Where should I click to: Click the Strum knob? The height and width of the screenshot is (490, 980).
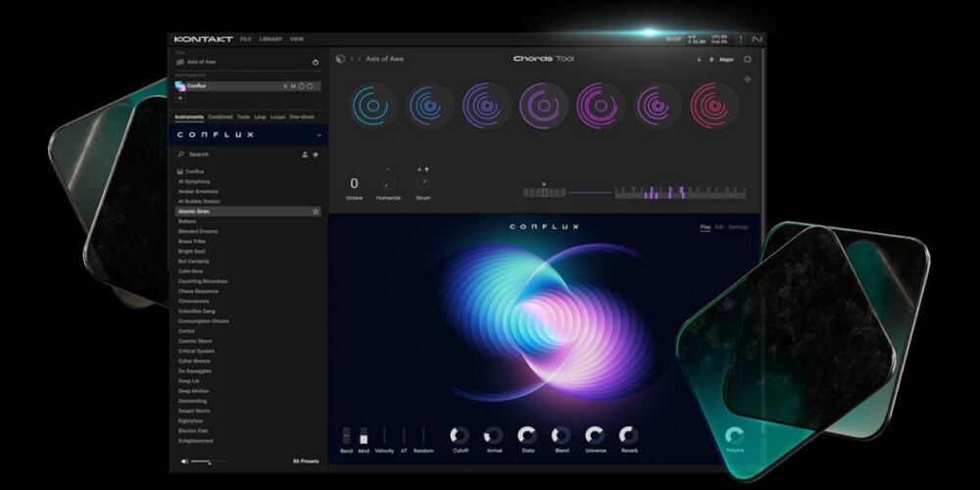(423, 183)
